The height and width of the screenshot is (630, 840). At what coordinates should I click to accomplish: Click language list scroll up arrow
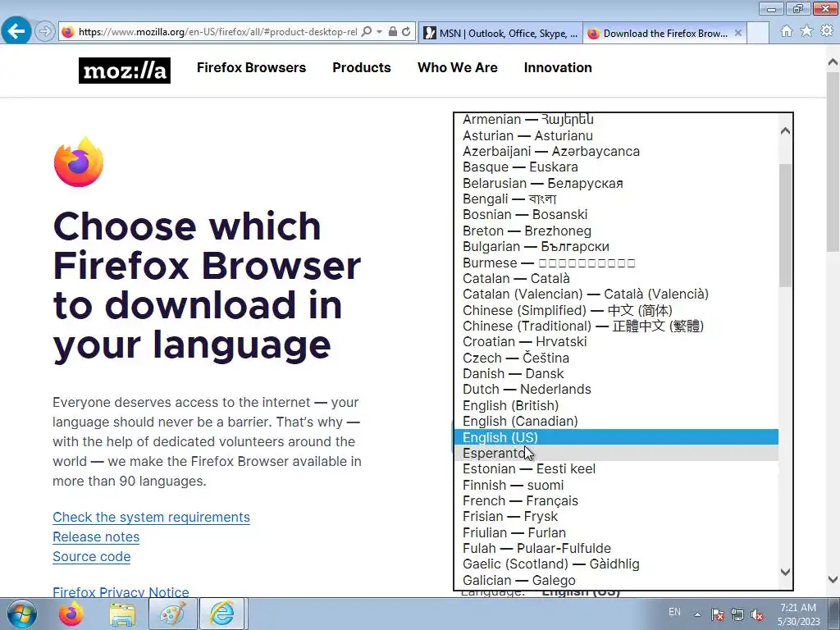pos(785,130)
